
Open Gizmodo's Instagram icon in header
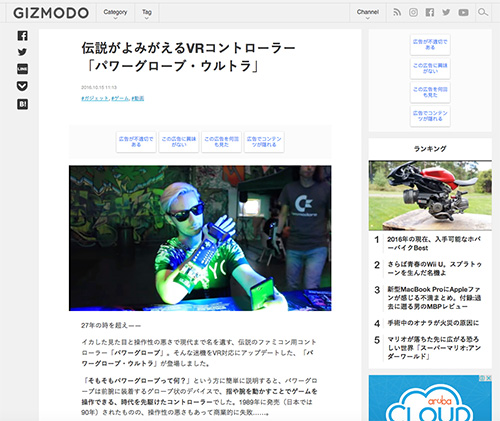click(x=413, y=13)
